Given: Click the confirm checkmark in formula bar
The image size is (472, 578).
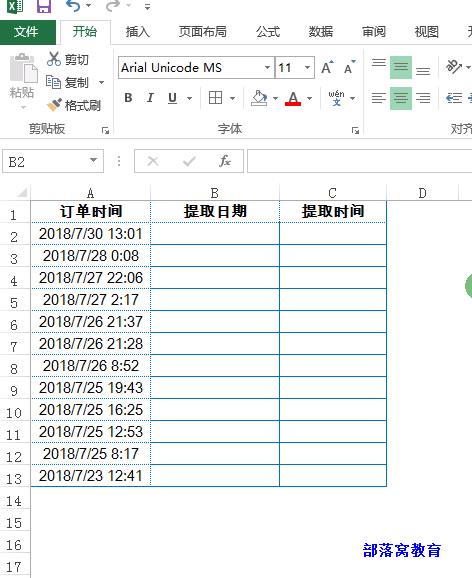Looking at the screenshot, I should pyautogui.click(x=189, y=161).
